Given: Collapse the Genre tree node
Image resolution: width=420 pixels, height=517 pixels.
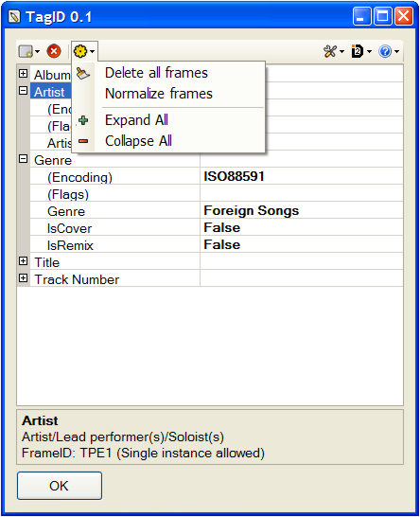Looking at the screenshot, I should click(23, 159).
